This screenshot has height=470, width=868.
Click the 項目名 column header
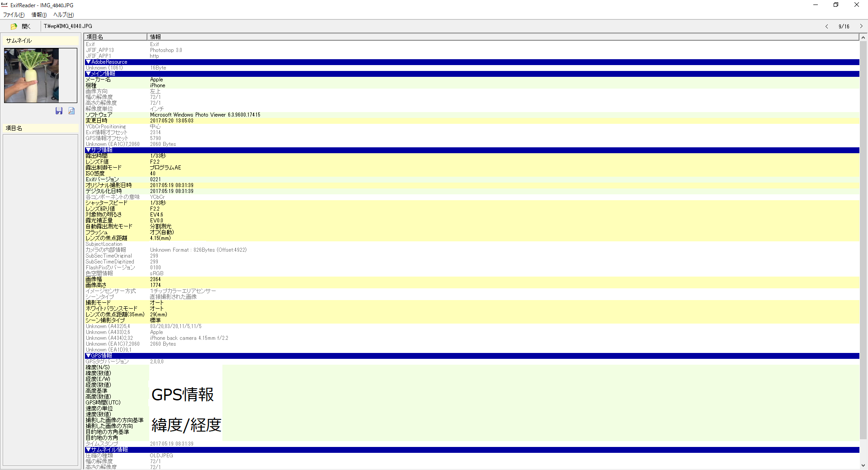coord(116,37)
